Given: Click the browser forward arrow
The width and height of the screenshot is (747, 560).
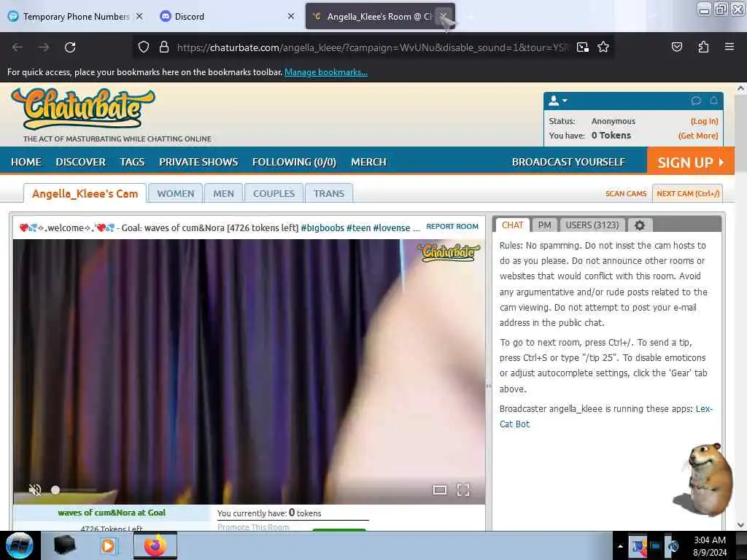Looking at the screenshot, I should pyautogui.click(x=44, y=47).
